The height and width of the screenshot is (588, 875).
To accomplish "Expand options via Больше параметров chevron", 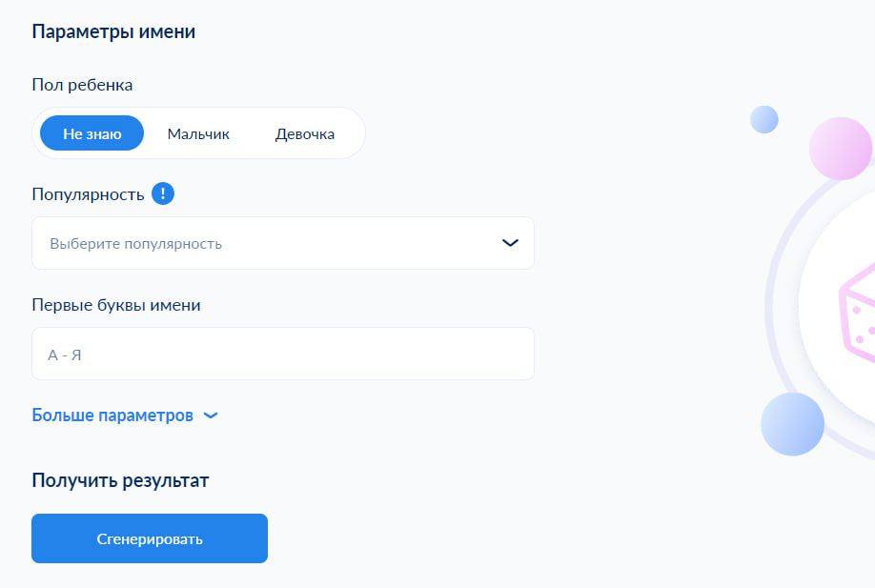I will coord(211,416).
